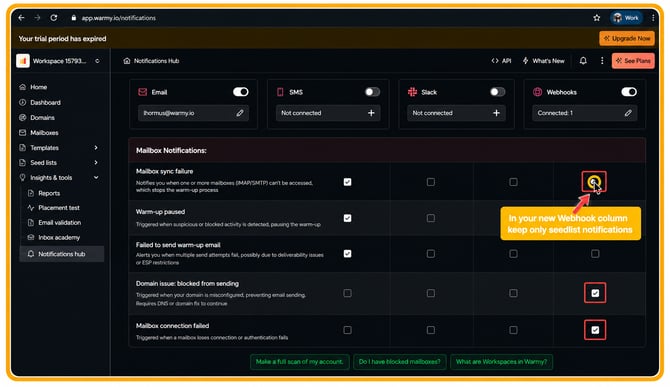Bookmark this page with the star icon

pos(597,18)
